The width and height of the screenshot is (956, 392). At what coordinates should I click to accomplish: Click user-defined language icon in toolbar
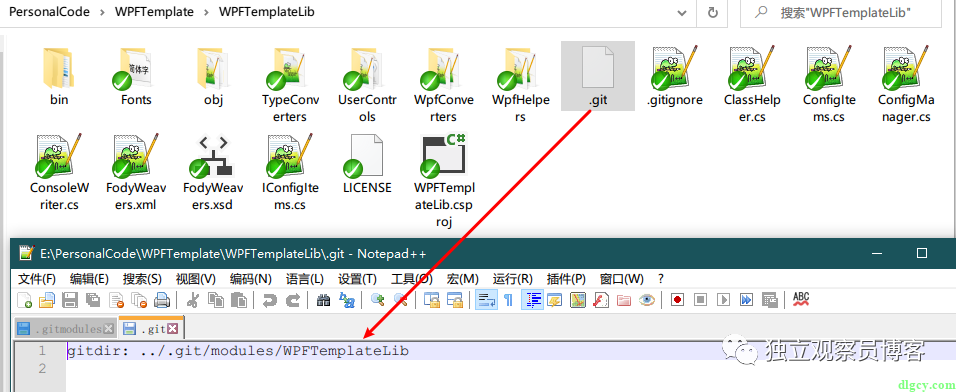(x=555, y=300)
